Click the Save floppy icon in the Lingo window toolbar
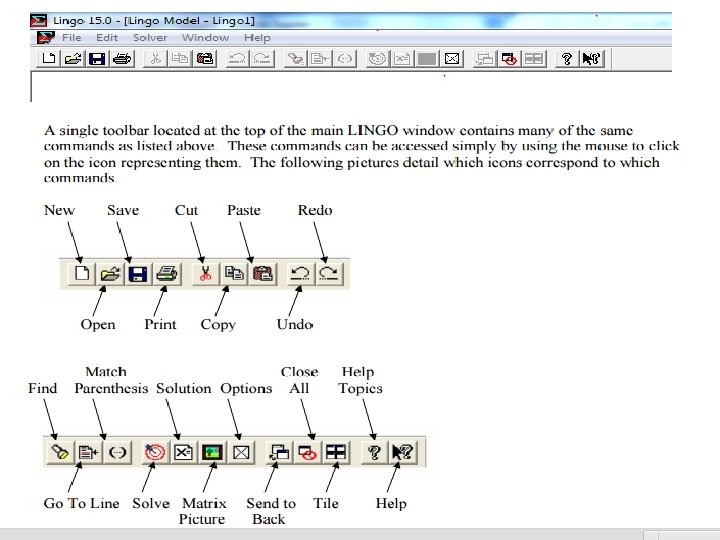The image size is (720, 540). click(97, 59)
